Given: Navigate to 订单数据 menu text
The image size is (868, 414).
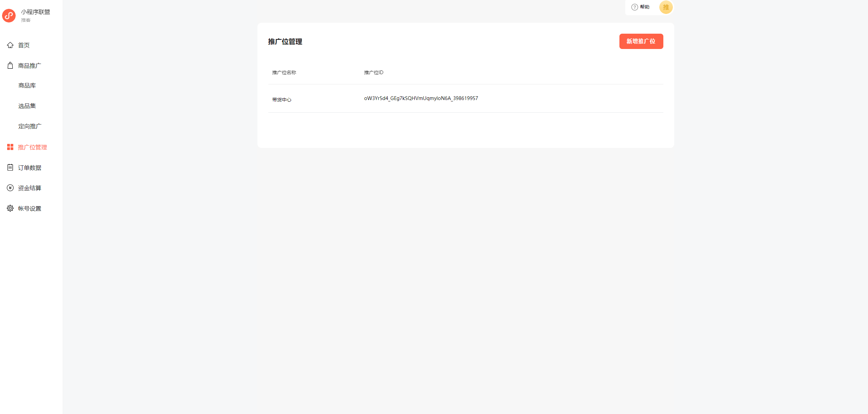Looking at the screenshot, I should click(x=30, y=168).
